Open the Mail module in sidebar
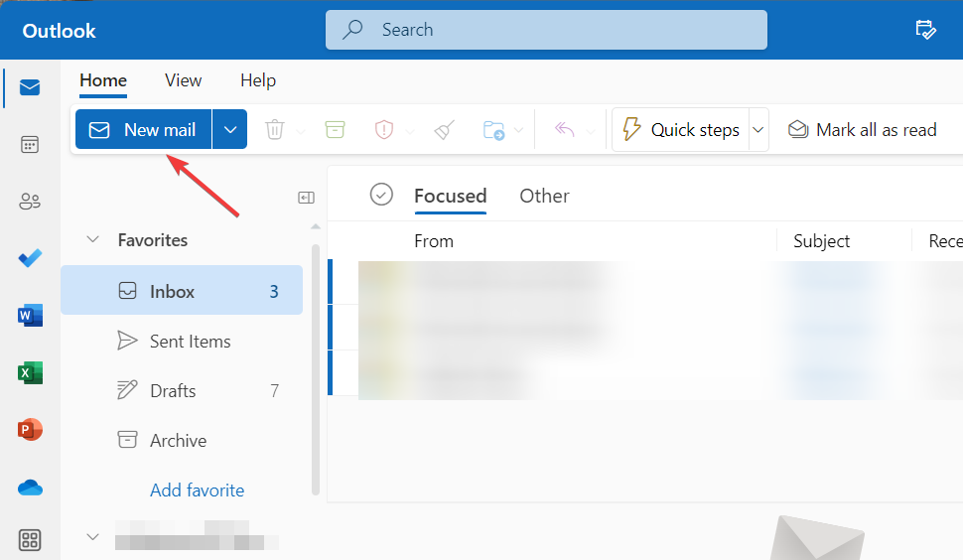Image resolution: width=963 pixels, height=560 pixels. (30, 87)
